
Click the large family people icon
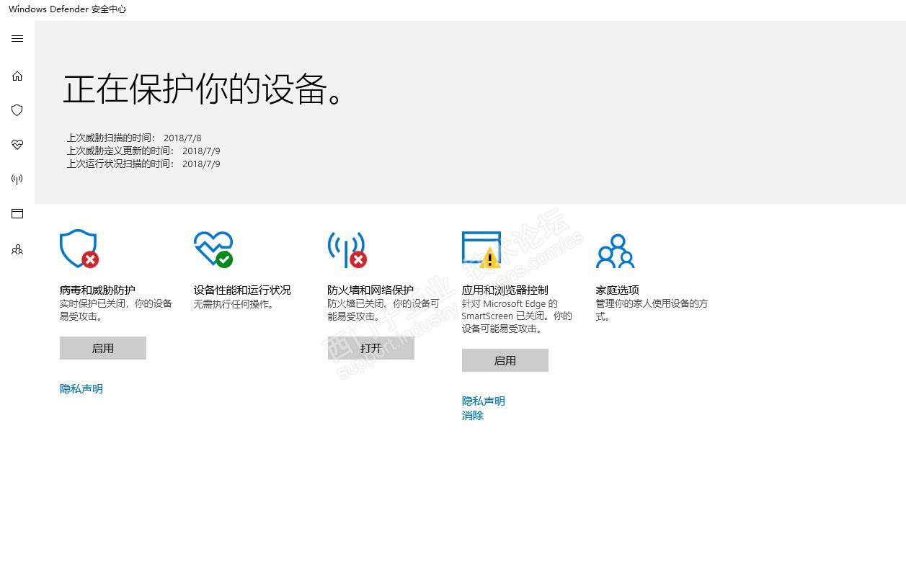(x=615, y=251)
